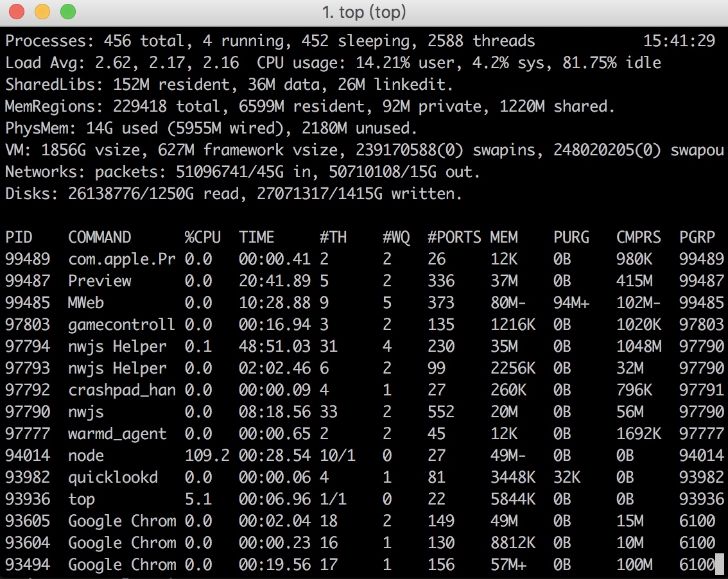Click the red close window button

coord(17,12)
